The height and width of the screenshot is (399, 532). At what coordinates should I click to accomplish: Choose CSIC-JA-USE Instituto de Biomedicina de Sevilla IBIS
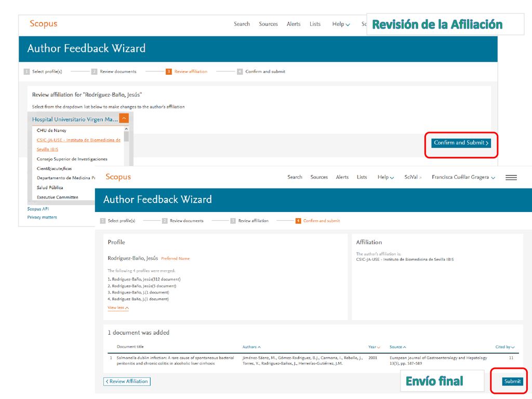point(79,144)
